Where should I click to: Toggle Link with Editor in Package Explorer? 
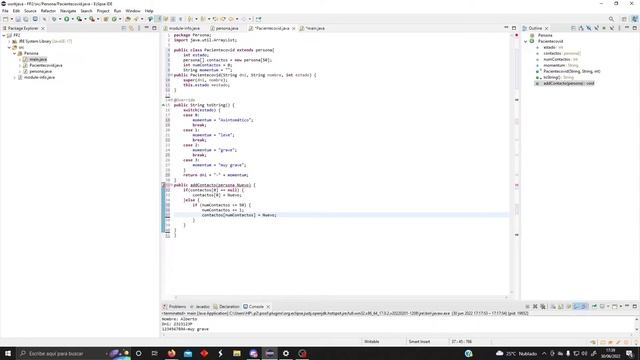pyautogui.click(x=131, y=28)
